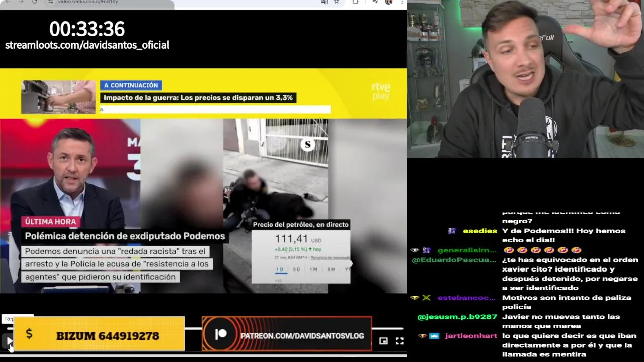The image size is (644, 362).
Task: Click the 'Precio del petróleo, en directo' title
Action: point(300,225)
